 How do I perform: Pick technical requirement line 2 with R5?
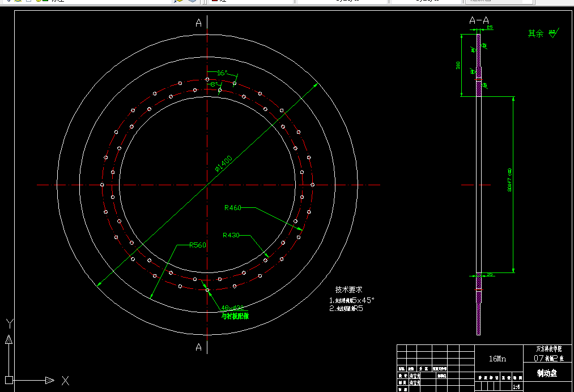(x=346, y=308)
